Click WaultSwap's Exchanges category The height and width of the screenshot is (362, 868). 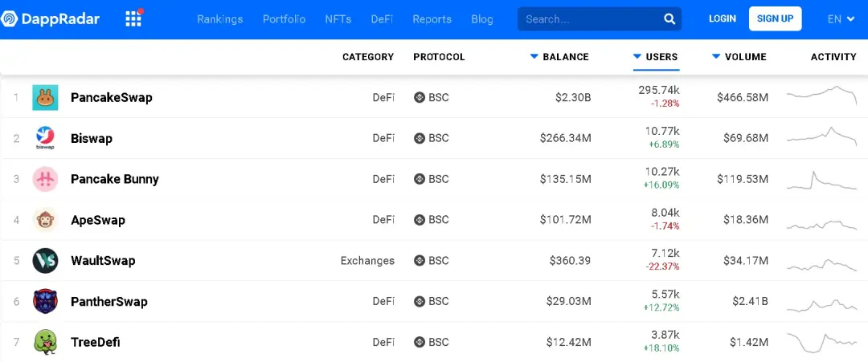(367, 261)
